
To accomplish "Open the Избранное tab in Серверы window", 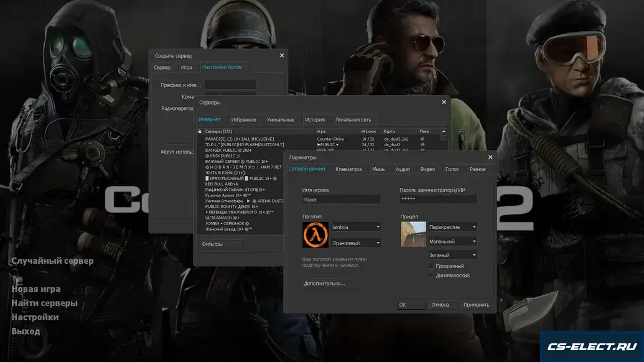I will pyautogui.click(x=243, y=120).
